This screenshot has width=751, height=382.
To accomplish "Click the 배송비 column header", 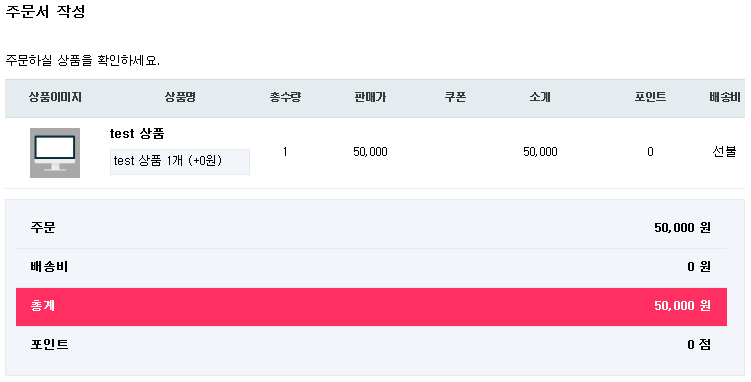I will pos(725,97).
